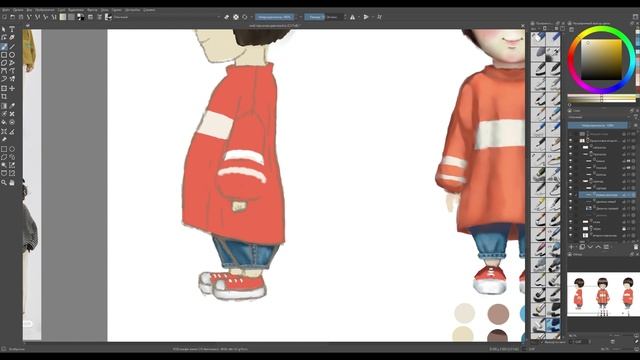Click the Save toolbar icon
The height and width of the screenshot is (360, 640).
(20, 17)
